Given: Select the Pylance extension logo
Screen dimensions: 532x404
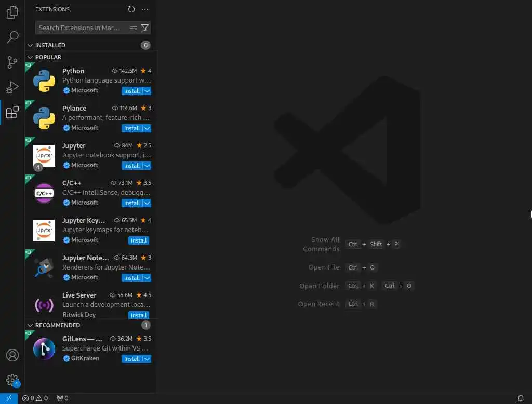Looking at the screenshot, I should point(44,118).
